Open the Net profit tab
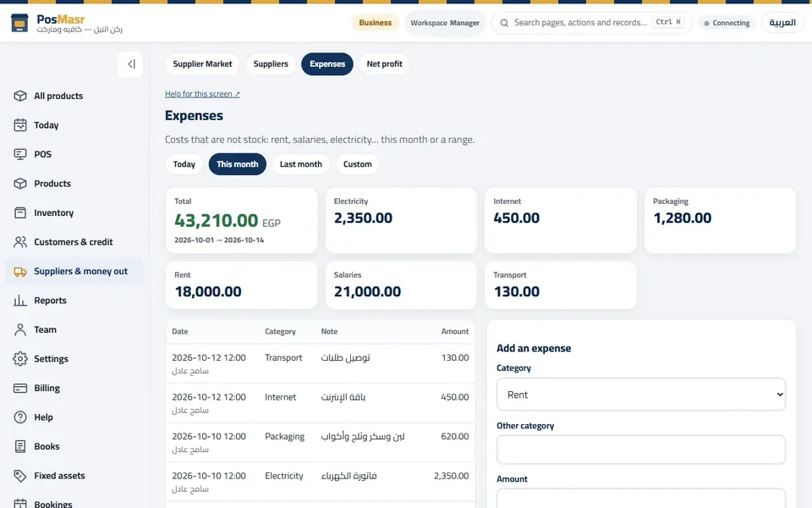This screenshot has height=508, width=812. tap(384, 63)
